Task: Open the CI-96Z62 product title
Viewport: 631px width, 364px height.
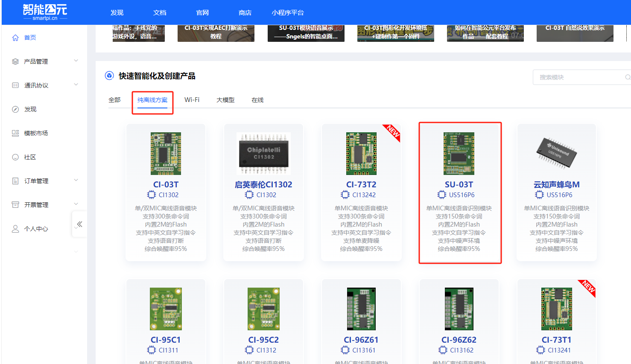Action: 459,340
